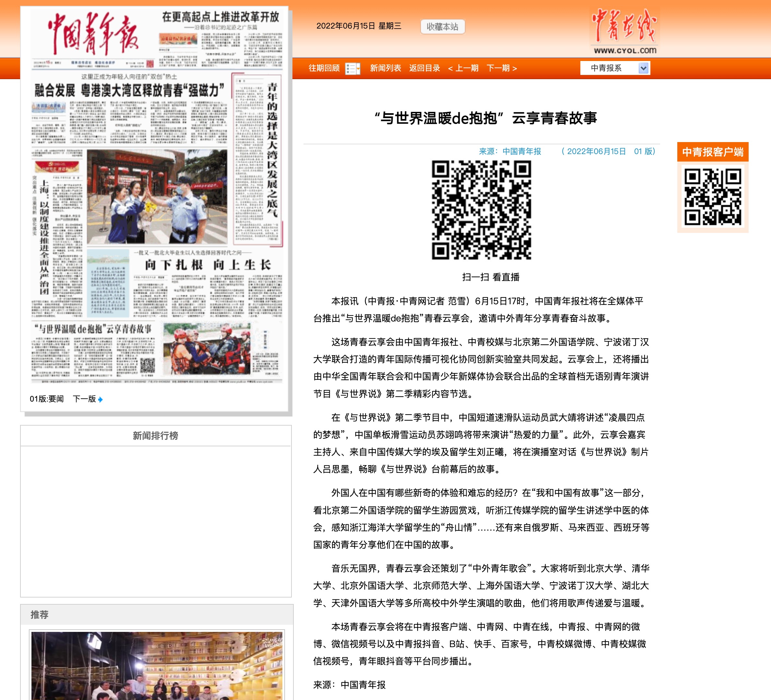The width and height of the screenshot is (771, 700).
Task: Click the dropdown arrow beside 中青报系
Action: [x=643, y=68]
